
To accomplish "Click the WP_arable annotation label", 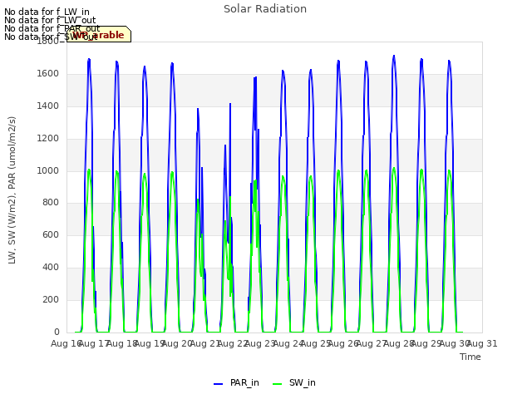I will point(99,35).
